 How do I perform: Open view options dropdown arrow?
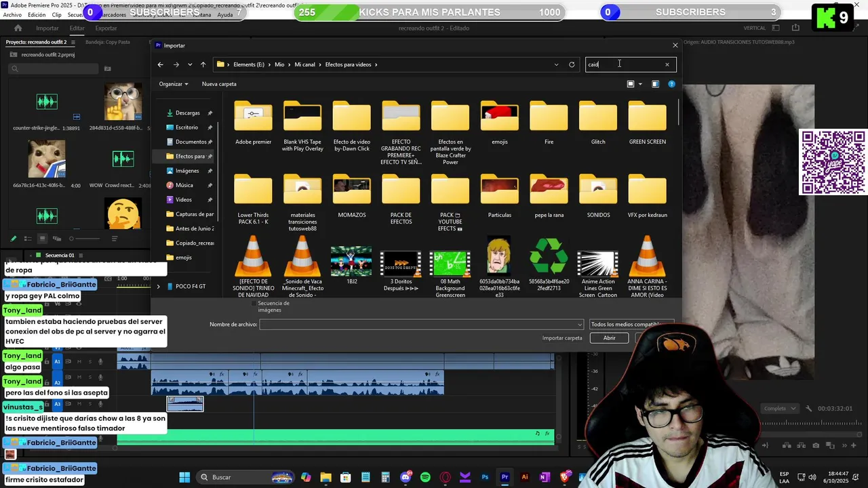[x=640, y=84]
